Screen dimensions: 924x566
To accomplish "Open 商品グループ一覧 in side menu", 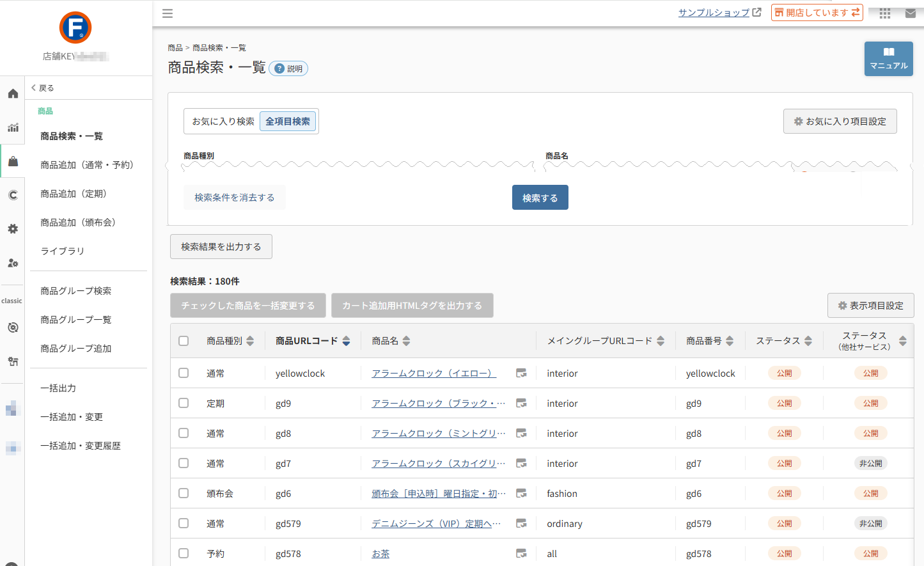I will click(x=76, y=320).
